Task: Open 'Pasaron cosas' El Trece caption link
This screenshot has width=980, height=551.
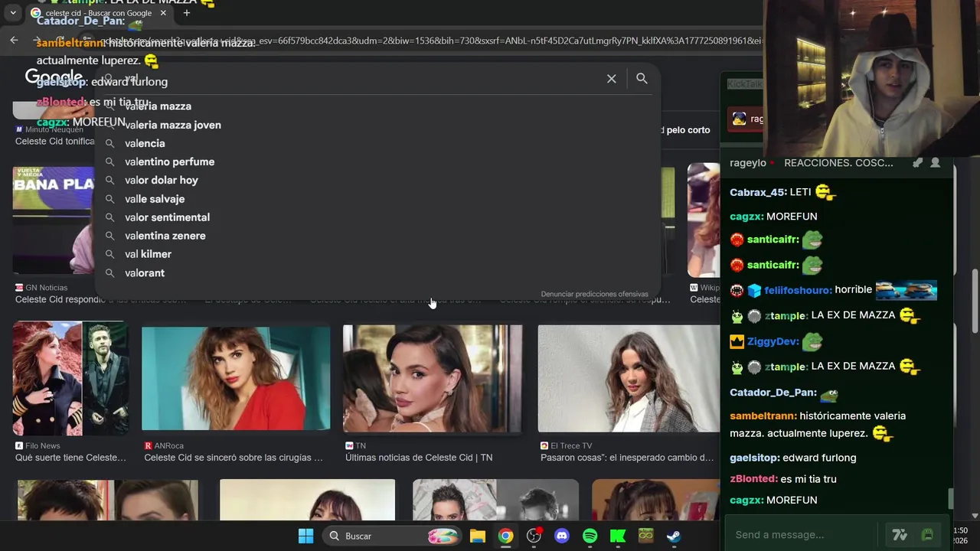Action: 627,458
